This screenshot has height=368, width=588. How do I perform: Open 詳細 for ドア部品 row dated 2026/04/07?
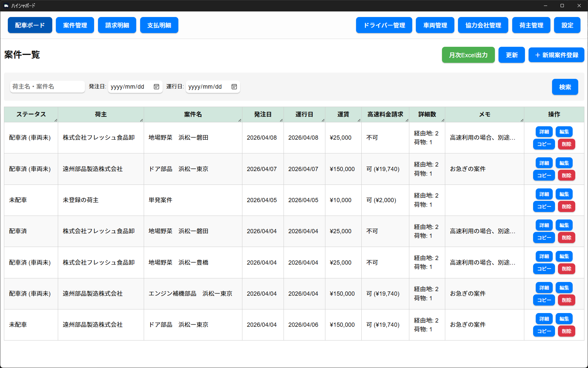544,163
